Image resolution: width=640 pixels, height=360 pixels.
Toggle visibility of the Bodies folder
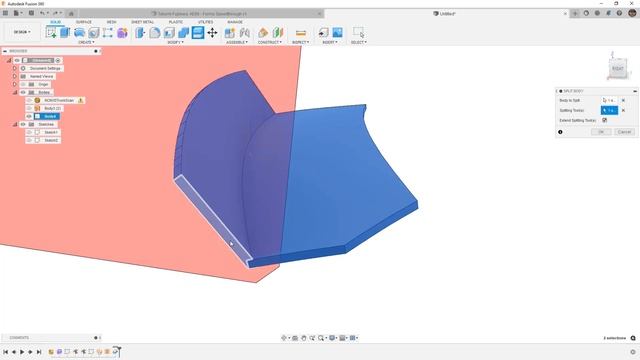tap(23, 92)
